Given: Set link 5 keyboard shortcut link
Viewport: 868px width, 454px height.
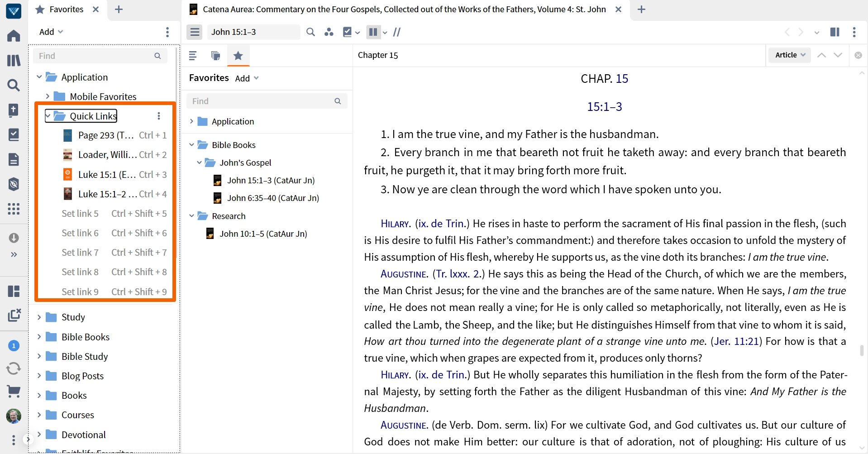Looking at the screenshot, I should click(80, 213).
